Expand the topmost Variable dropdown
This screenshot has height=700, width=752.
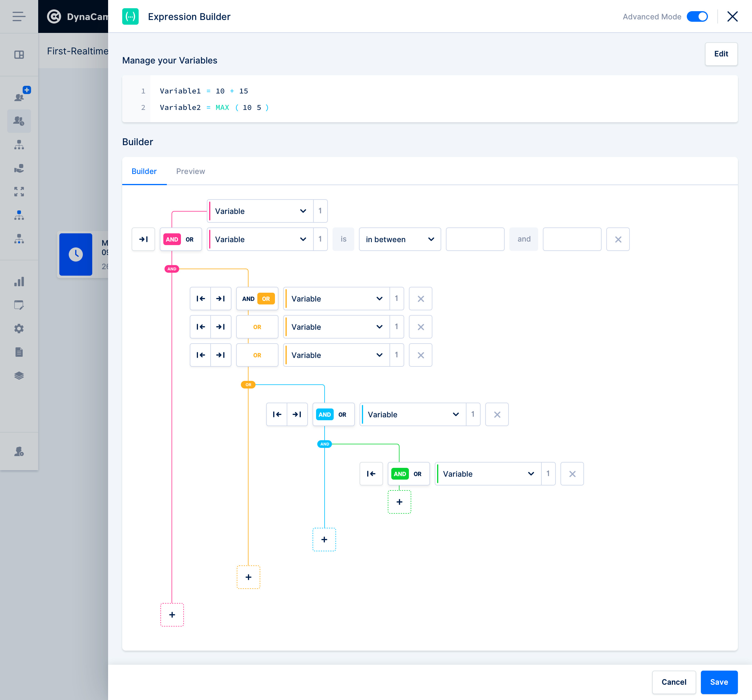260,211
